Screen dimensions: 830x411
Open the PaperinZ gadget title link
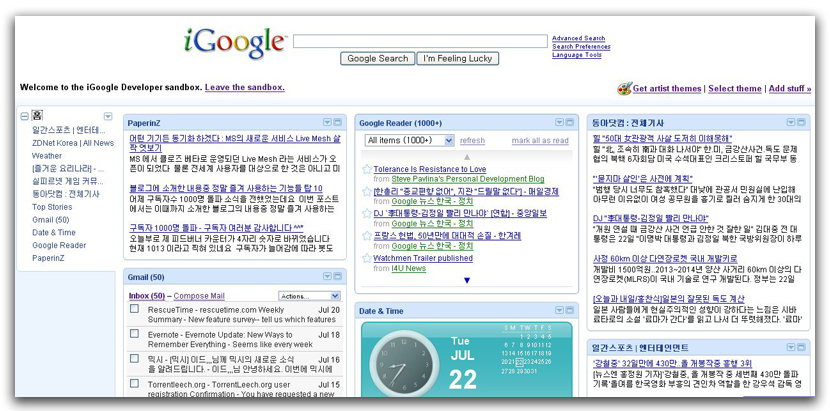click(x=144, y=123)
